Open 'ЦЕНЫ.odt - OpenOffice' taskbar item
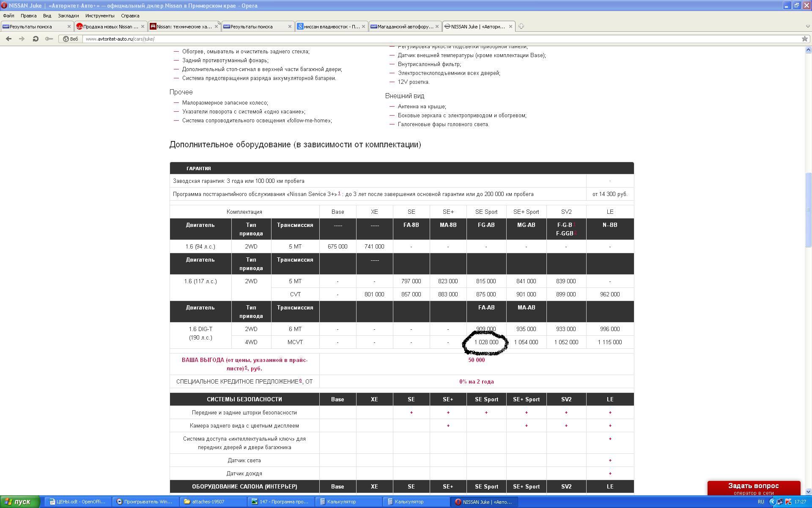The image size is (812, 508). click(x=78, y=502)
